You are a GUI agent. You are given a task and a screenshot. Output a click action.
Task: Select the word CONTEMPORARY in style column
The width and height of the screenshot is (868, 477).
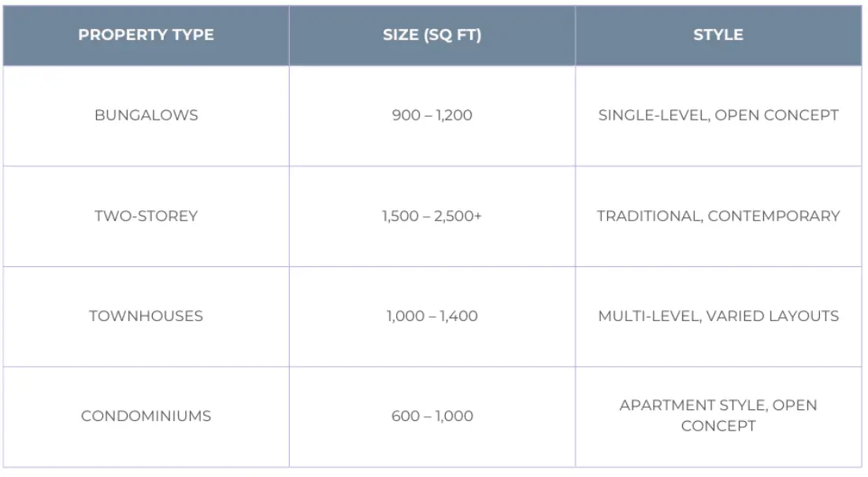[x=773, y=216]
